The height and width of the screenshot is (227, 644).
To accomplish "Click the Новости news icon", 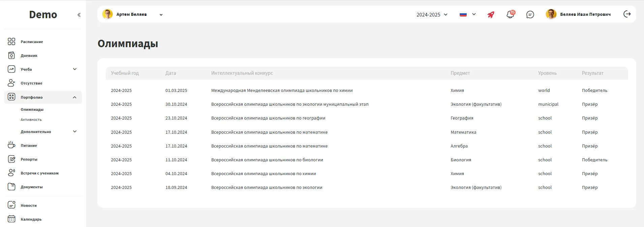I will click(11, 205).
